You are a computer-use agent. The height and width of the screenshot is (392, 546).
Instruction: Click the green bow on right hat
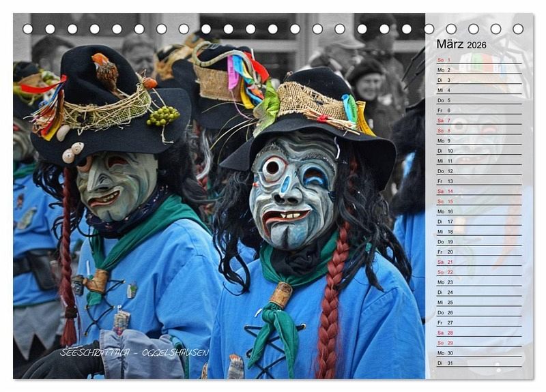pyautogui.click(x=266, y=109)
